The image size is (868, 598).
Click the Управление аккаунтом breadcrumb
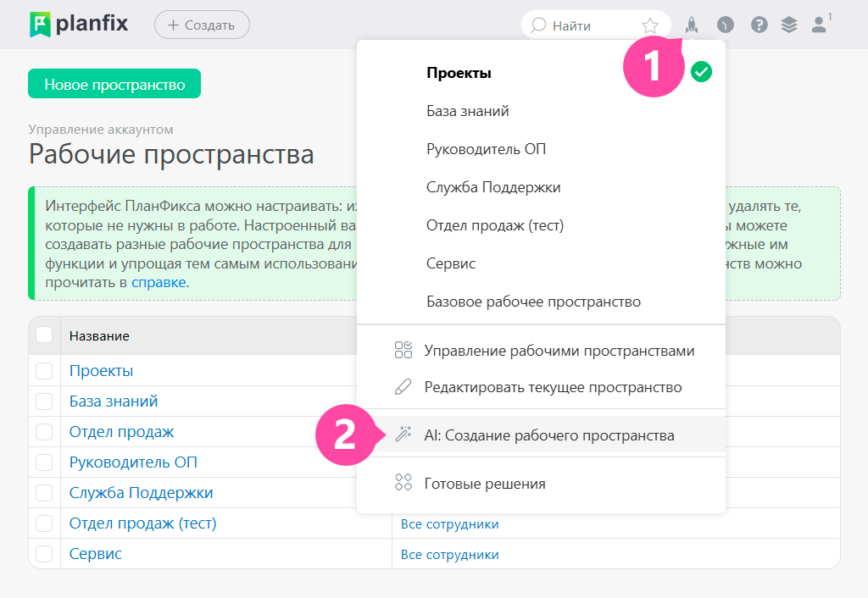pos(101,130)
